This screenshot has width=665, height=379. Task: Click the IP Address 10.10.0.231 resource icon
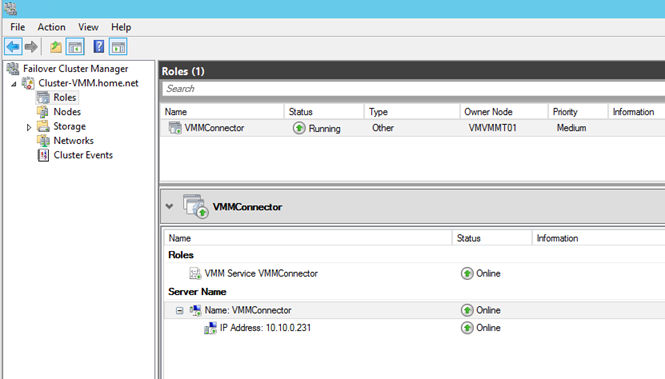pyautogui.click(x=210, y=328)
